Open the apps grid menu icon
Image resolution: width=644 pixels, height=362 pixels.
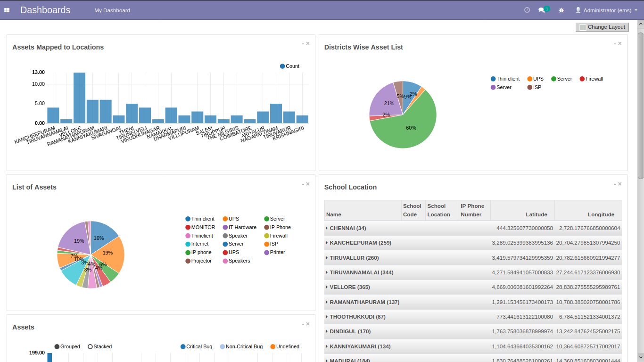7,10
